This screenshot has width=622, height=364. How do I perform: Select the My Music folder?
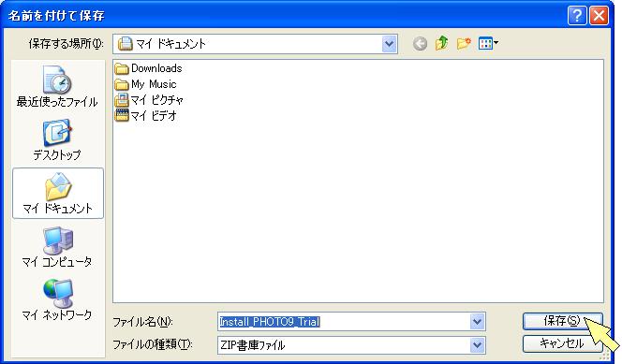[145, 84]
